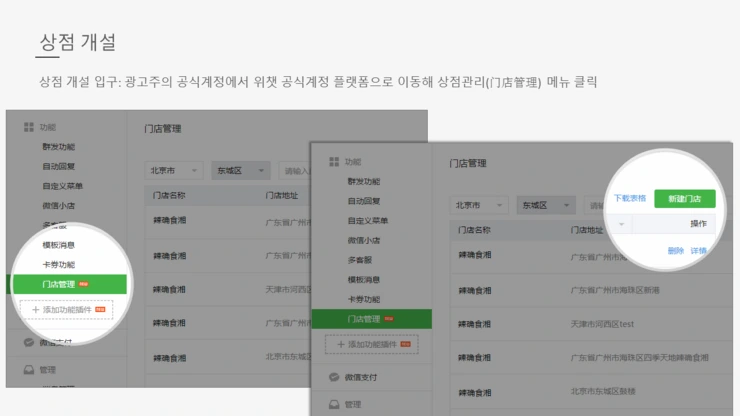Click address 广东省广州市海珠区新港 in front window
This screenshot has height=416, width=740.
615,290
